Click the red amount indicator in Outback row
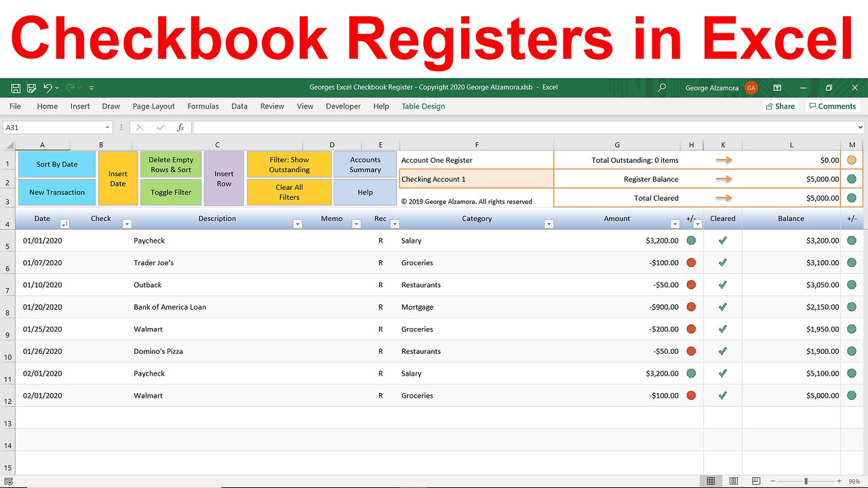This screenshot has height=488, width=868. click(x=691, y=285)
